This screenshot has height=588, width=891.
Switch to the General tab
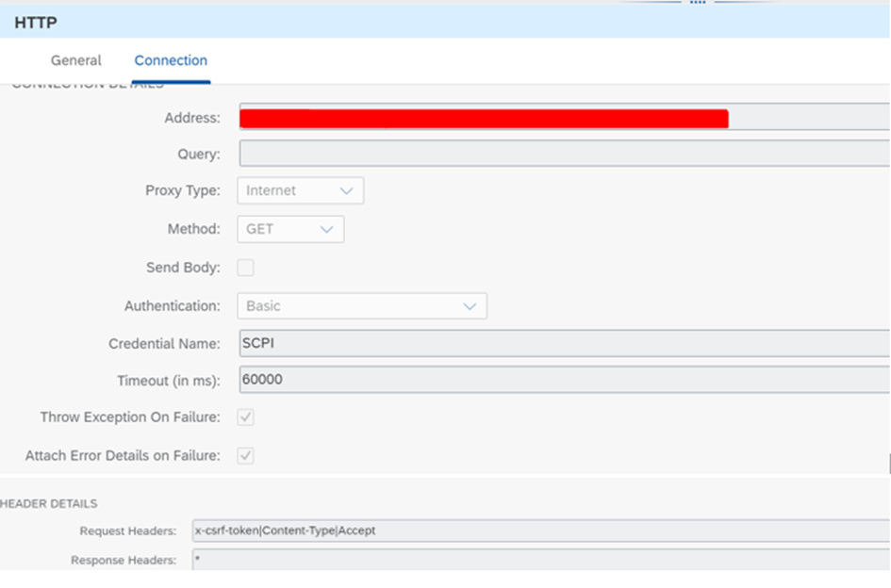76,60
